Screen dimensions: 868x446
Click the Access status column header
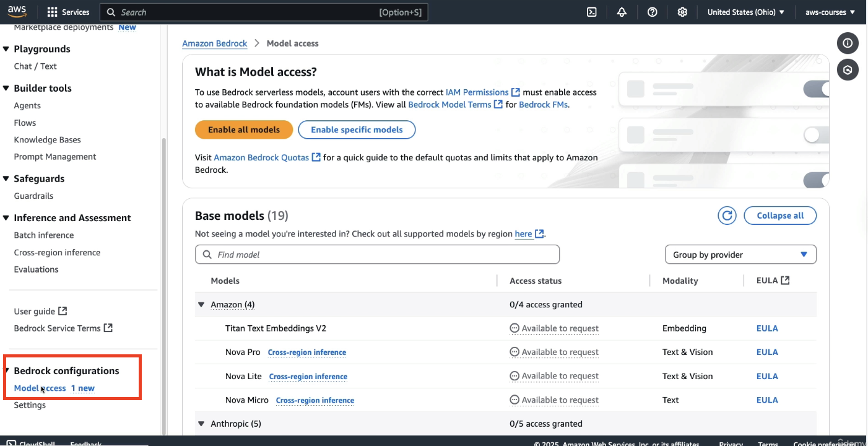point(536,281)
